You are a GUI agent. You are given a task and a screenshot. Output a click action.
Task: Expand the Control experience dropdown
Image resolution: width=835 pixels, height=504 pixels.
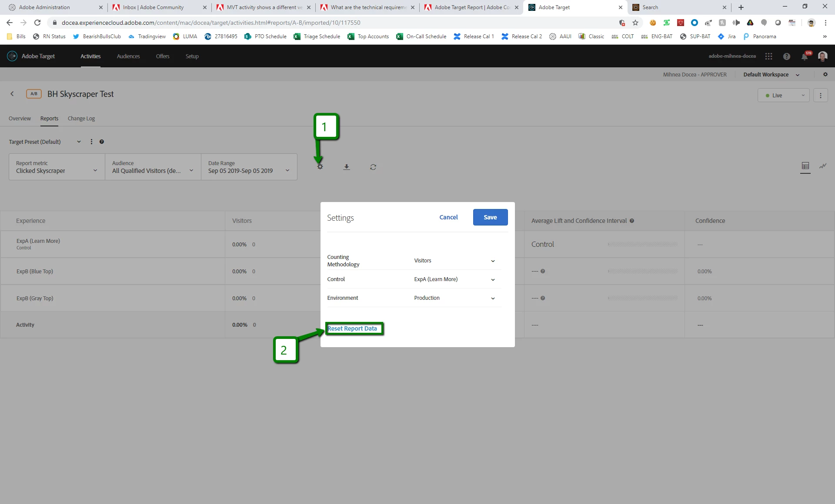[454, 279]
